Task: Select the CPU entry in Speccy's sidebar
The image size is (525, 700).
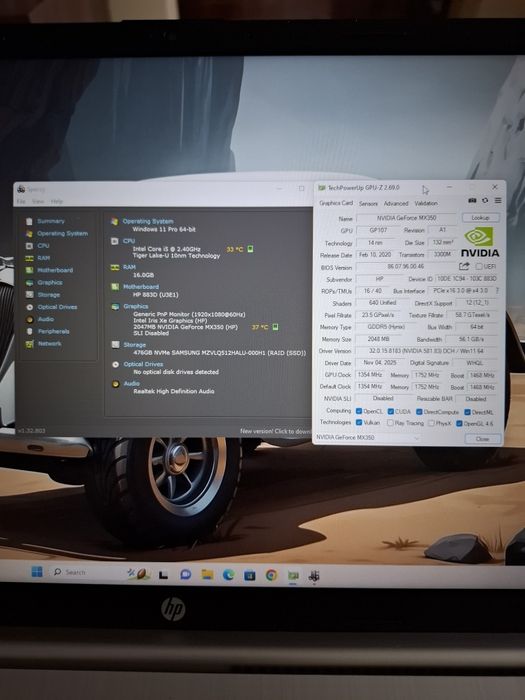Action: click(x=43, y=246)
